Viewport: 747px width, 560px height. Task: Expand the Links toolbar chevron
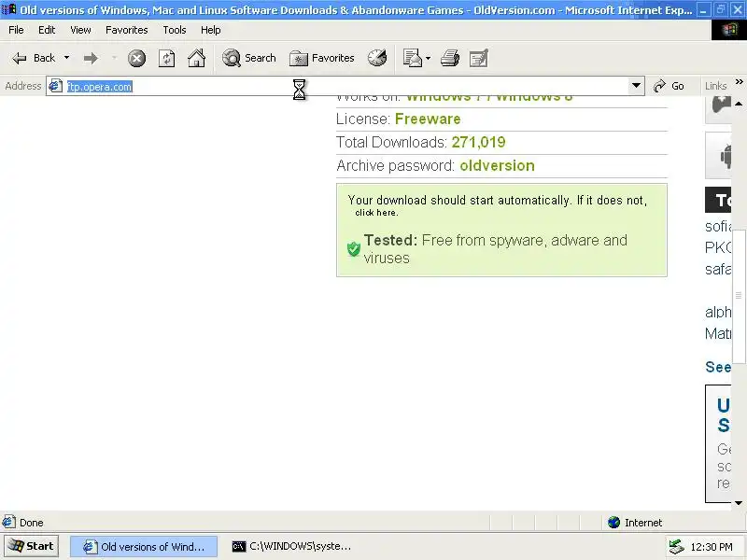pyautogui.click(x=739, y=82)
